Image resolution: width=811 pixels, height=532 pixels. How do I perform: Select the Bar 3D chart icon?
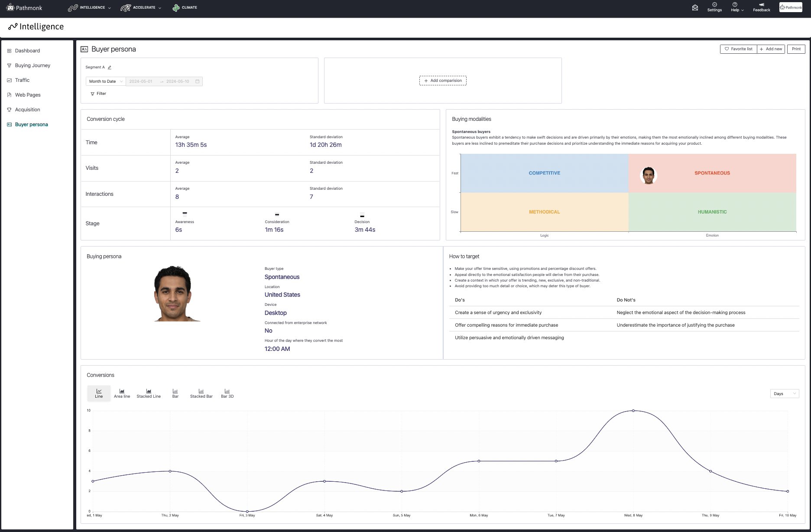pos(227,393)
